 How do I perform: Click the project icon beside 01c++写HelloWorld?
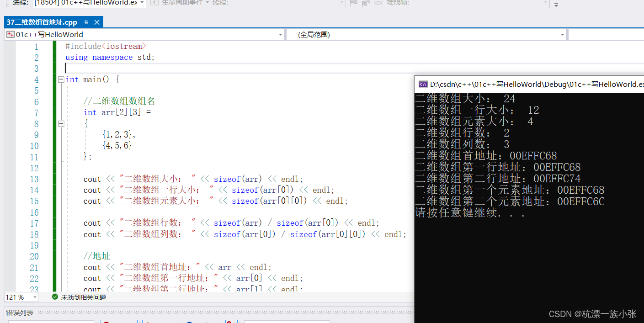pos(11,34)
